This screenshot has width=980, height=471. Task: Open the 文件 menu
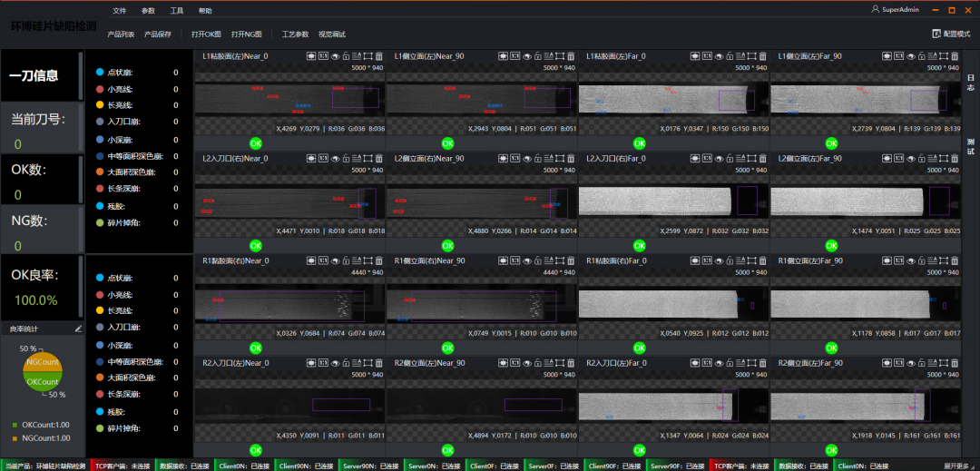(120, 11)
